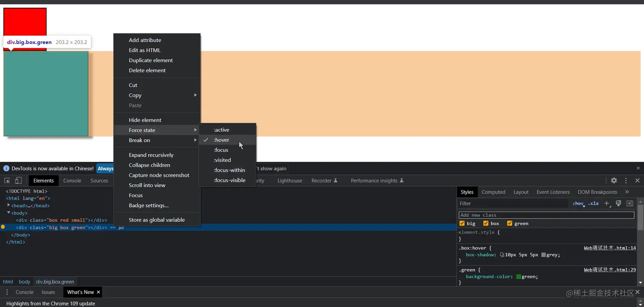Show more Styles sidebar tabs chevron
The image size is (644, 307).
(x=627, y=192)
